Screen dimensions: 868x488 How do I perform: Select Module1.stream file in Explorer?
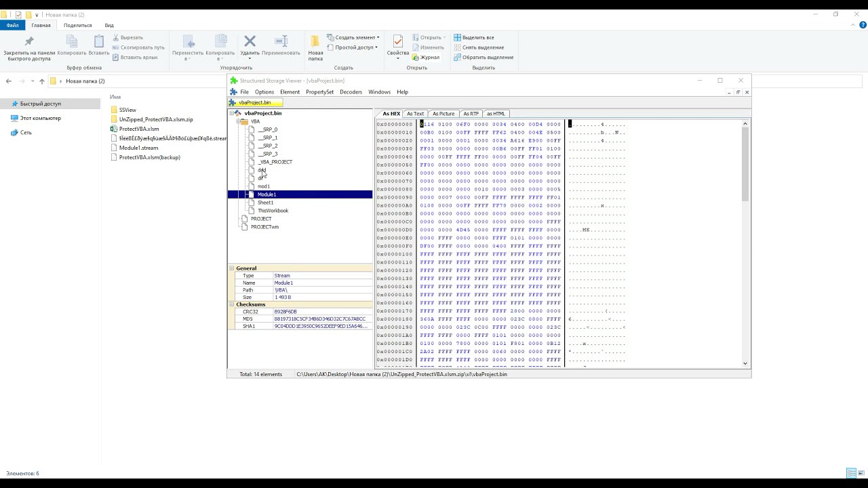coord(138,148)
